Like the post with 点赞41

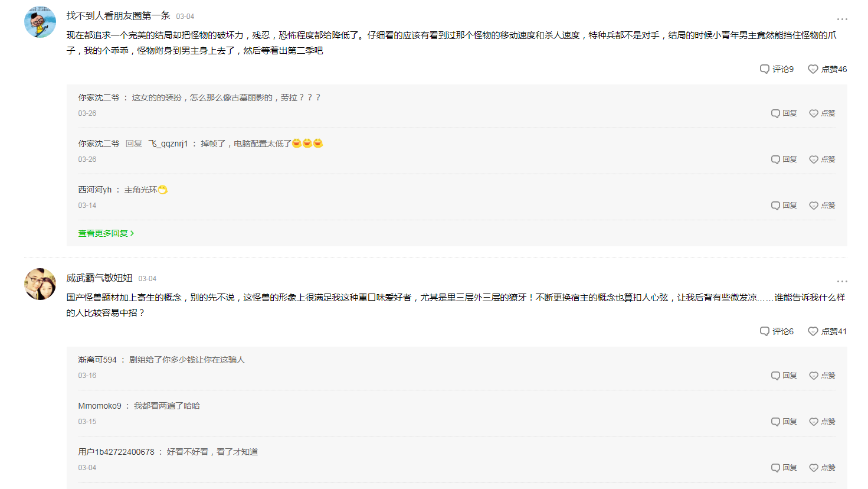coord(827,331)
